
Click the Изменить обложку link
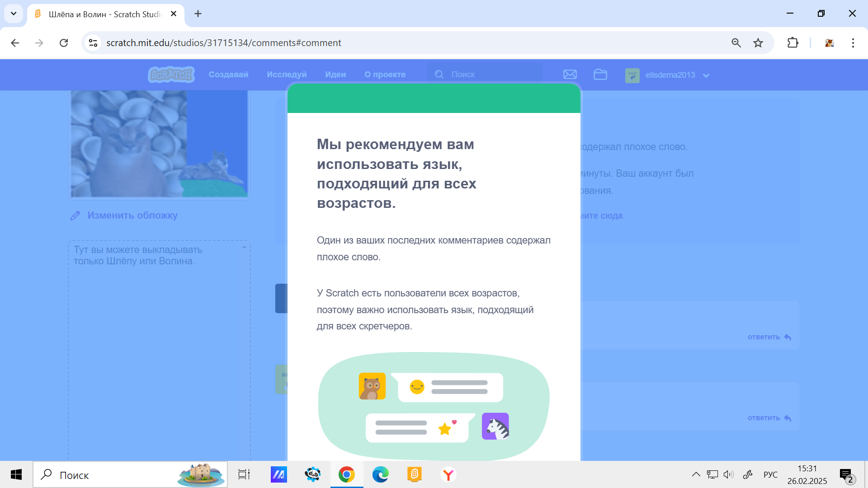[132, 216]
